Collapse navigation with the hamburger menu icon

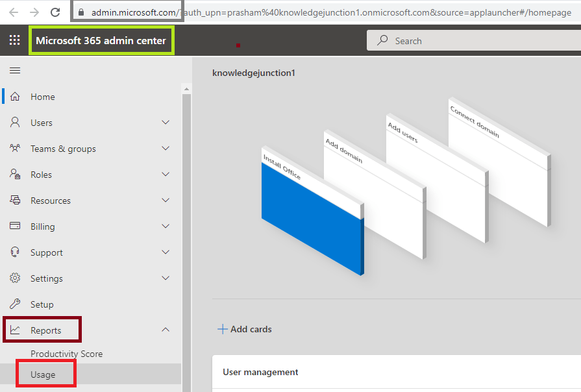pyautogui.click(x=15, y=70)
